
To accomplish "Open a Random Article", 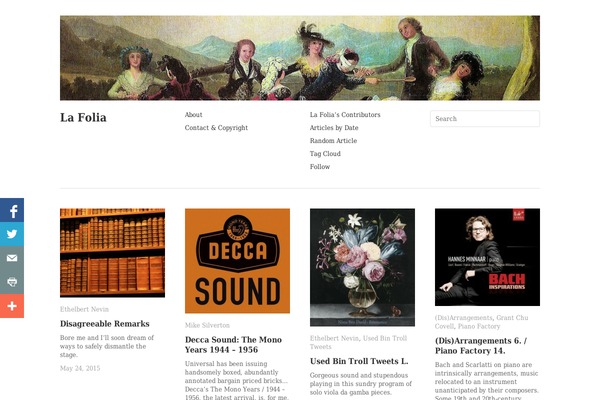I will click(x=333, y=141).
